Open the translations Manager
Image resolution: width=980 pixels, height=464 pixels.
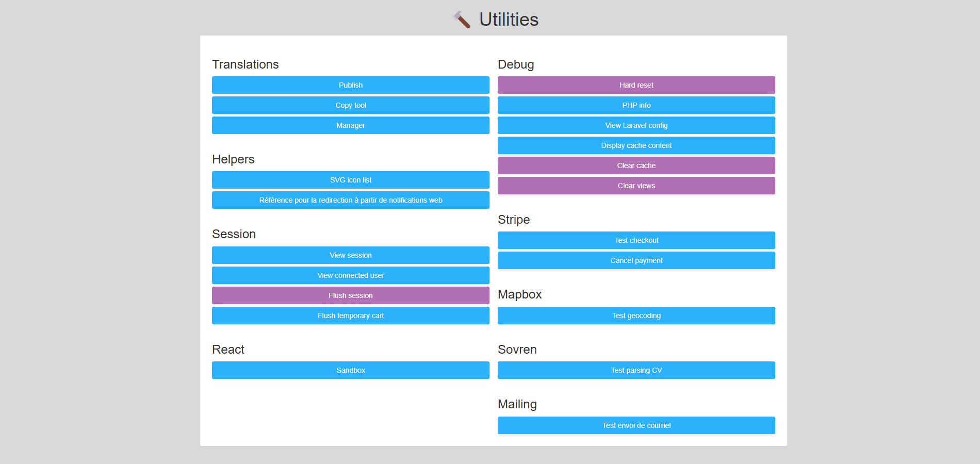[x=350, y=125]
